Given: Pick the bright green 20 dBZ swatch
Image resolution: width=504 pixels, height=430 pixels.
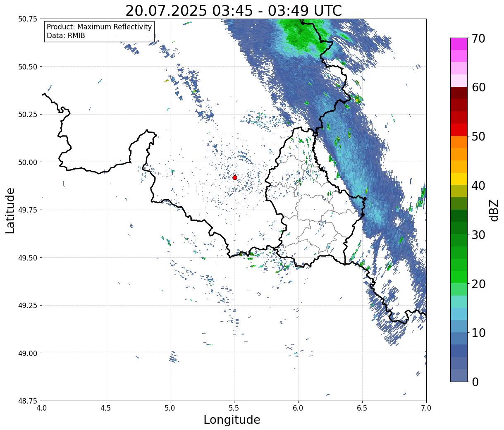Looking at the screenshot, I should [x=459, y=277].
